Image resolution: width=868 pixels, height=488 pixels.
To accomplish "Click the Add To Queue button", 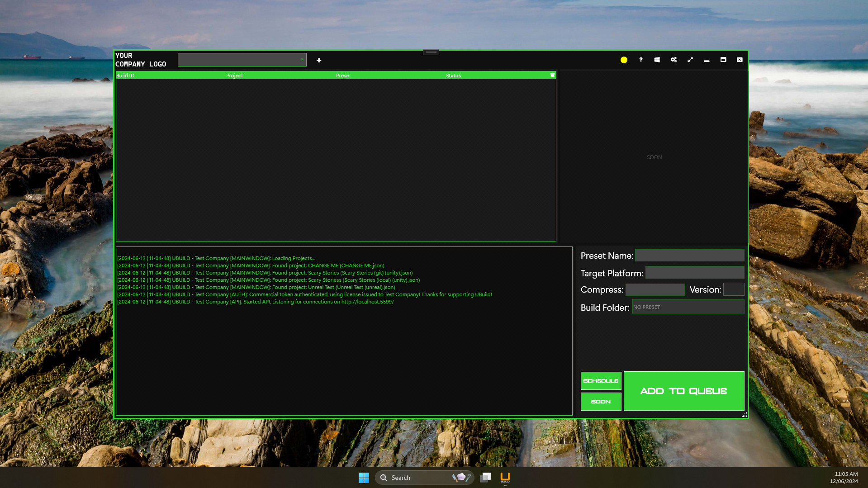I will tap(683, 391).
